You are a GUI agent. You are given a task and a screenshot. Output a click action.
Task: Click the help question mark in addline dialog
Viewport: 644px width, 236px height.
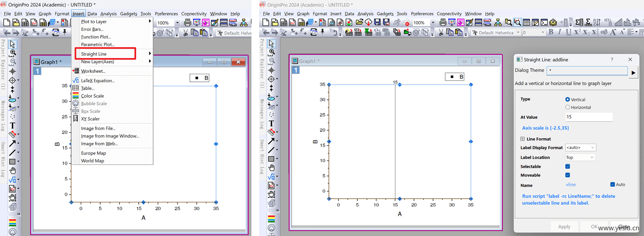pos(612,60)
